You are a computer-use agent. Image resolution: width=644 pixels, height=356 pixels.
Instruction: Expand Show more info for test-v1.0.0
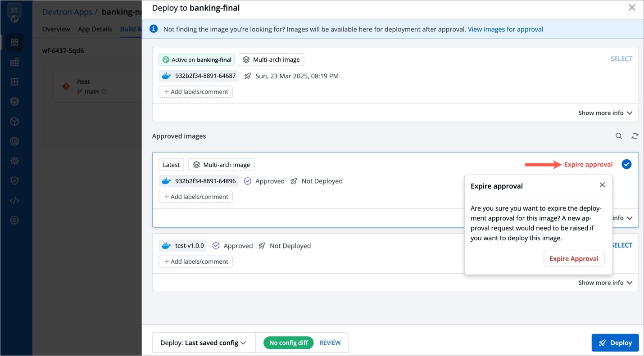point(605,283)
